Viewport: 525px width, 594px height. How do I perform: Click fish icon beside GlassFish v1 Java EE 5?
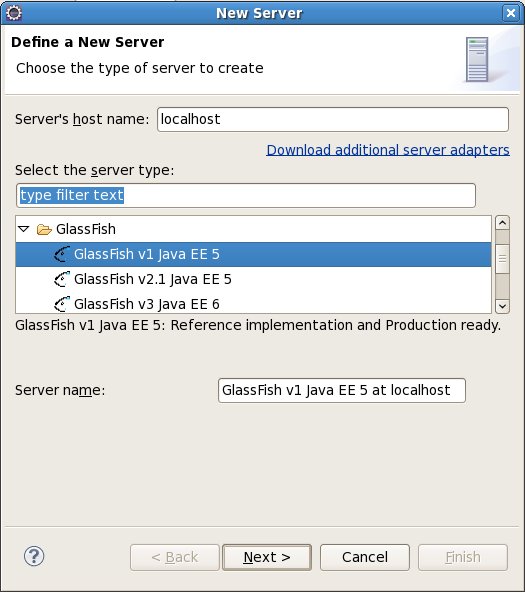62,254
